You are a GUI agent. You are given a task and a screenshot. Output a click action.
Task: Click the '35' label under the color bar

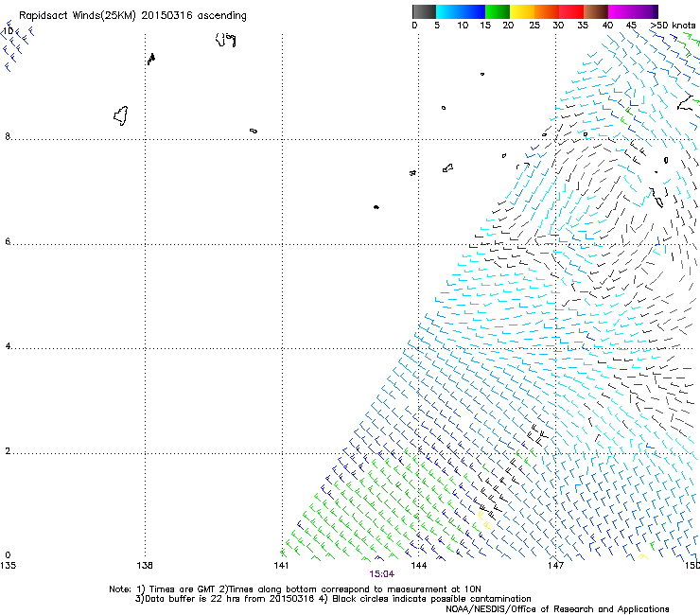coord(583,26)
